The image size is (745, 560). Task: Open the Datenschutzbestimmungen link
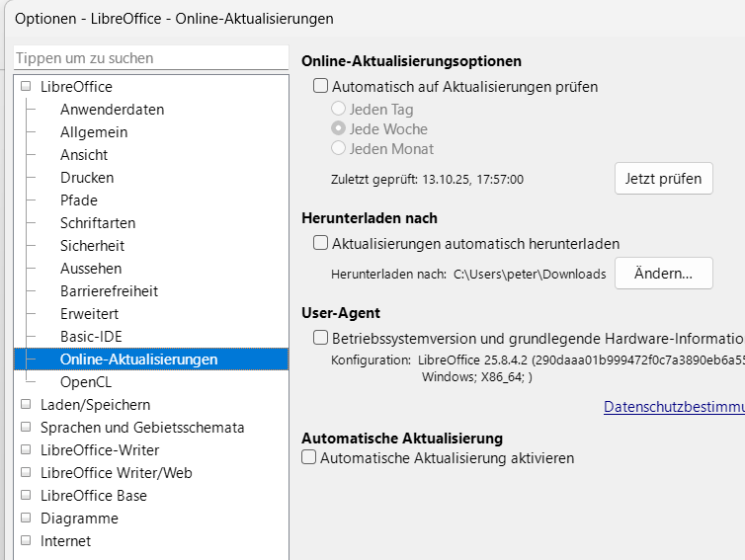pos(674,406)
